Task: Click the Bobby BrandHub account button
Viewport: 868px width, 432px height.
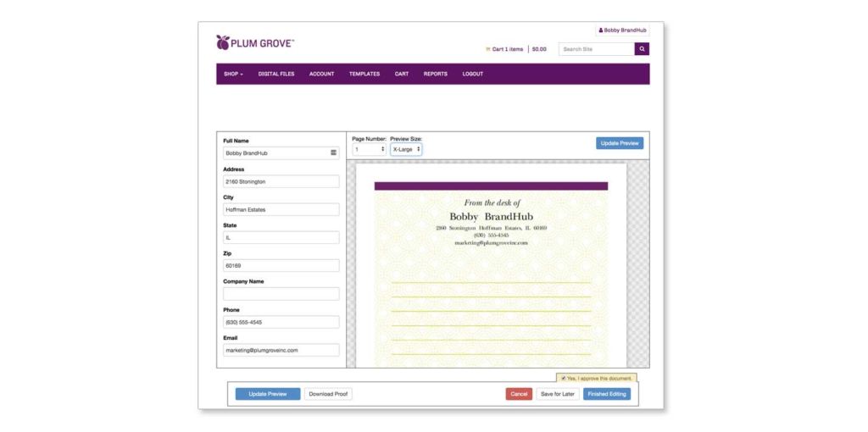Action: (622, 30)
